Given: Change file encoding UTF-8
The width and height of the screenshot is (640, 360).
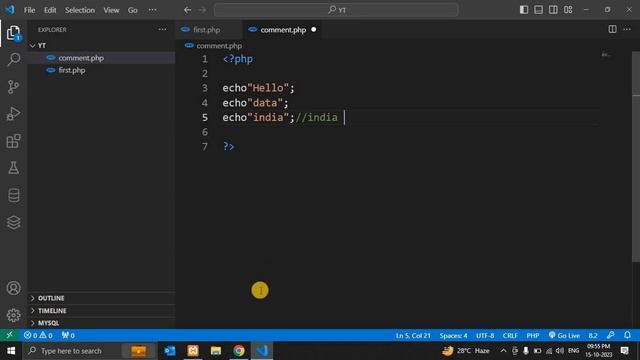Looking at the screenshot, I should point(485,336).
